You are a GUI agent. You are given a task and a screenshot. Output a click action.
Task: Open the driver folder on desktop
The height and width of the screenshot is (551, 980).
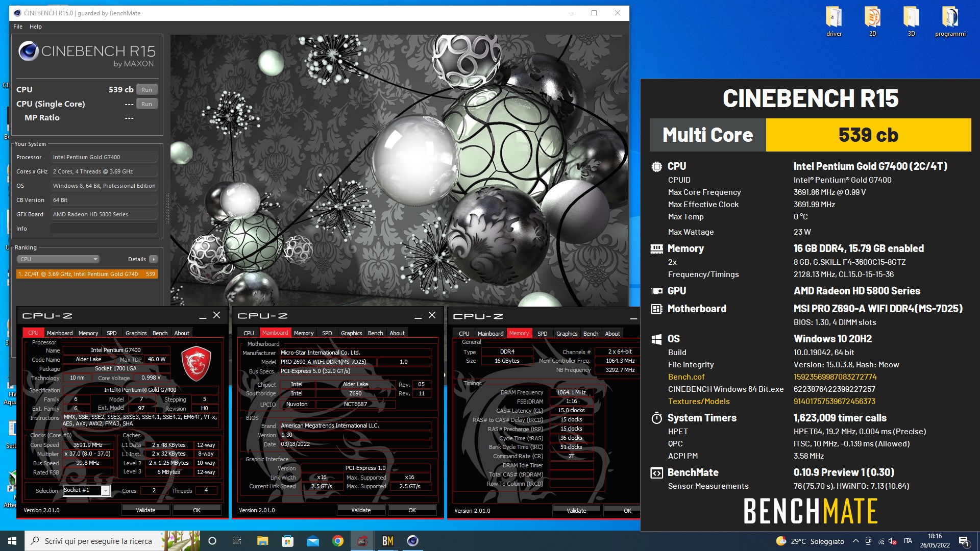click(834, 21)
